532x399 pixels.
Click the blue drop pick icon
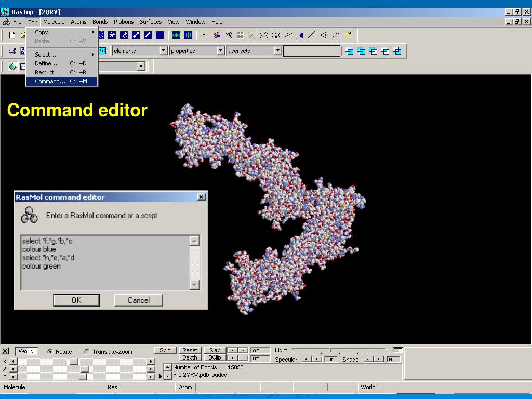coord(300,35)
